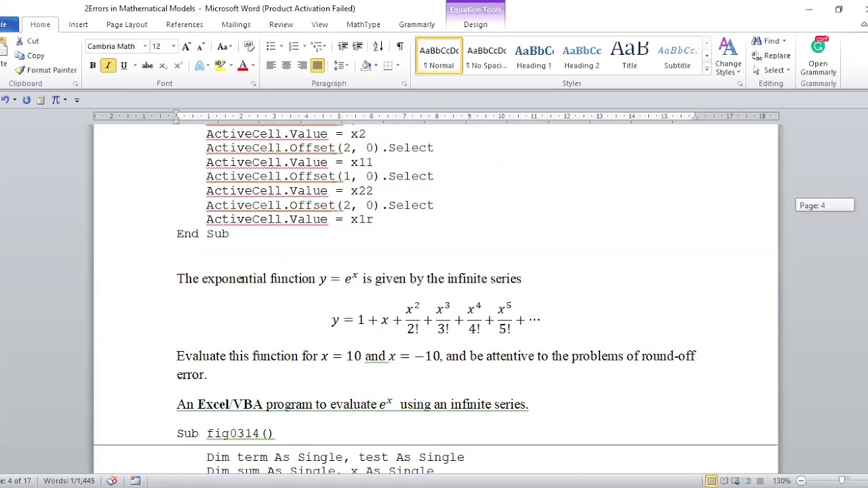Screen dimensions: 868x488
Task: Expand Bullets dropdown arrow
Action: coord(282,47)
